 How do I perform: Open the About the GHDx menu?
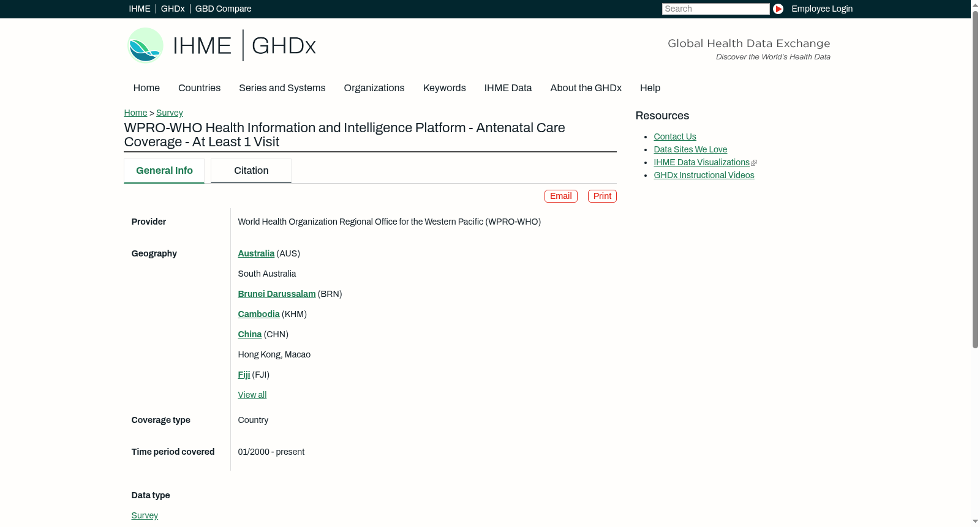(586, 88)
